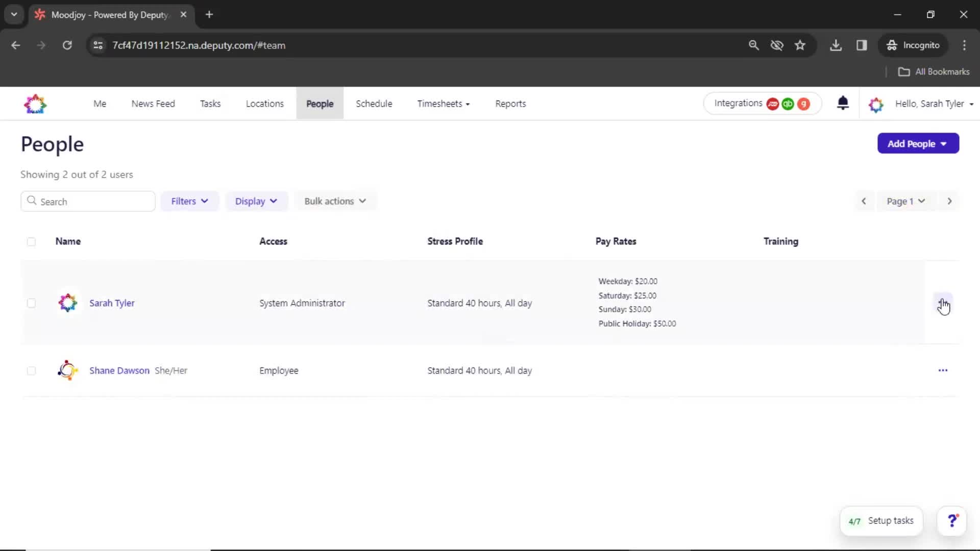Select the Schedule navigation tab
Screen dimensions: 980x551
(x=374, y=104)
